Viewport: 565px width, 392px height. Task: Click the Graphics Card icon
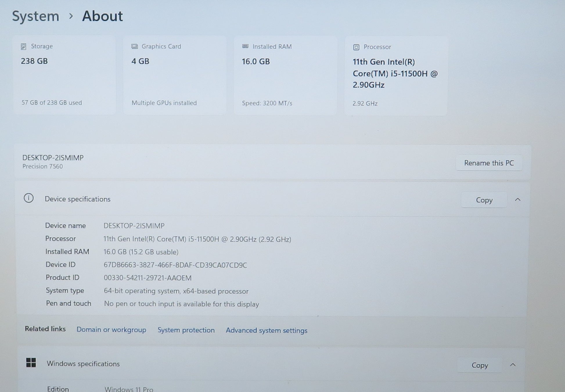pos(134,46)
